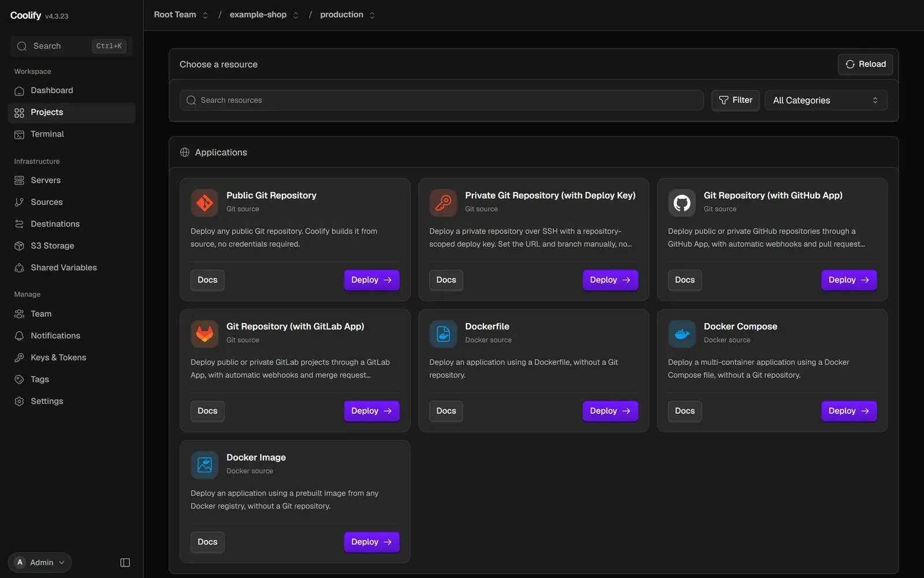Open the Terminal page
This screenshot has height=578, width=924.
coord(72,134)
